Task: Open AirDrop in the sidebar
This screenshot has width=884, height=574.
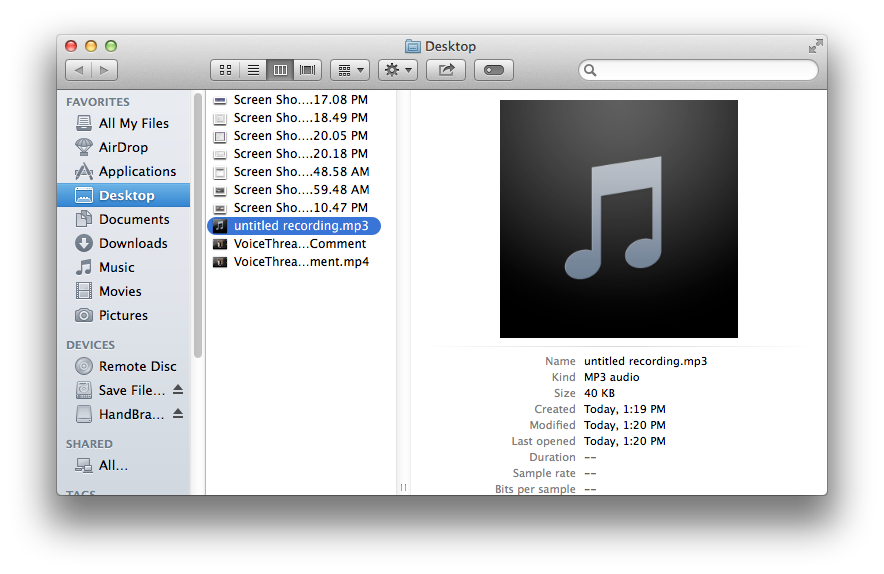Action: 123,147
